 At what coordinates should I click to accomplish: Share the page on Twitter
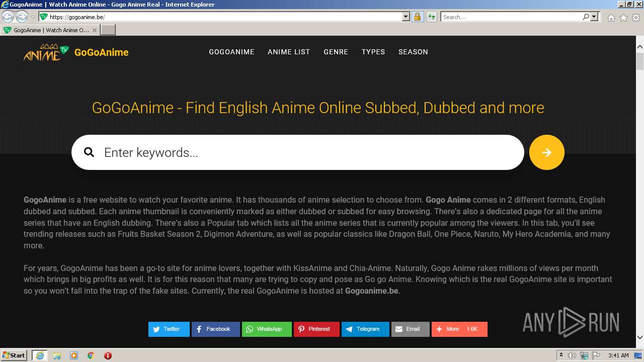click(169, 329)
